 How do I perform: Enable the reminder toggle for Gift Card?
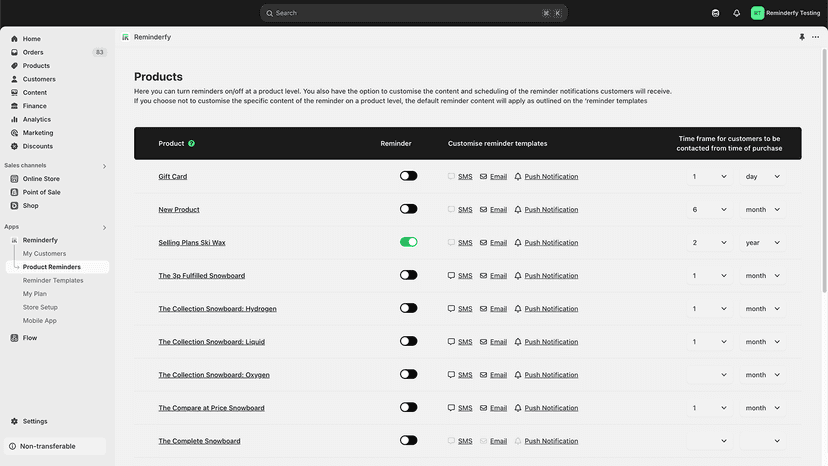pos(408,176)
